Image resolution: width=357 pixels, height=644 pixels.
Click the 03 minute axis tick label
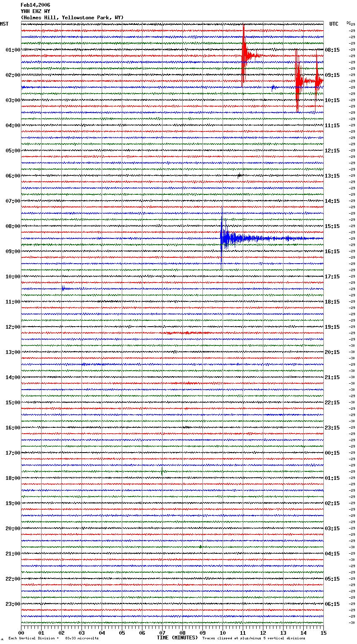click(81, 633)
